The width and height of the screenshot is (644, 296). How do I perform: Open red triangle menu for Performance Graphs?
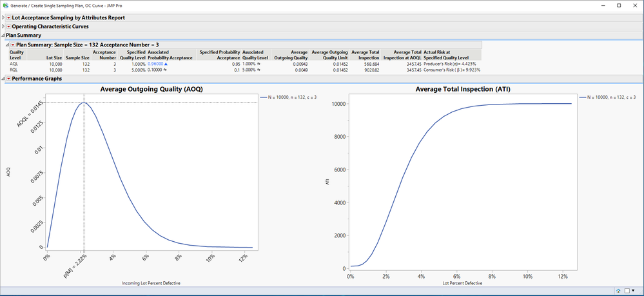[8, 79]
